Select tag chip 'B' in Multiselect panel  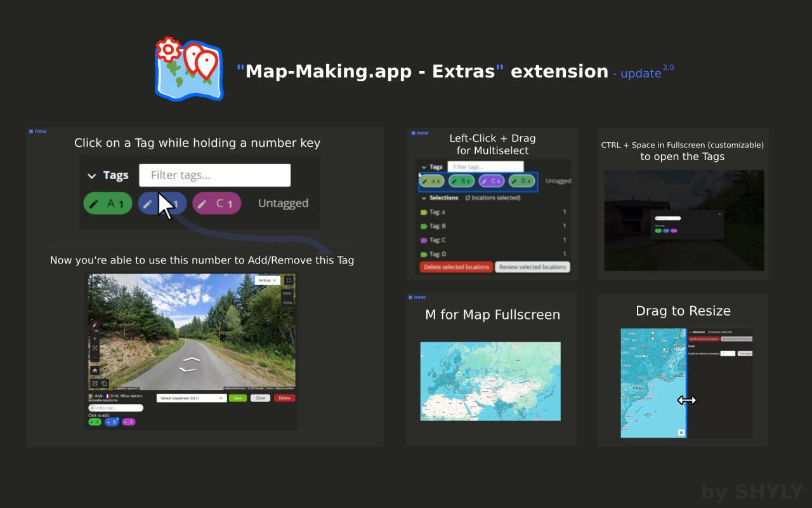461,181
